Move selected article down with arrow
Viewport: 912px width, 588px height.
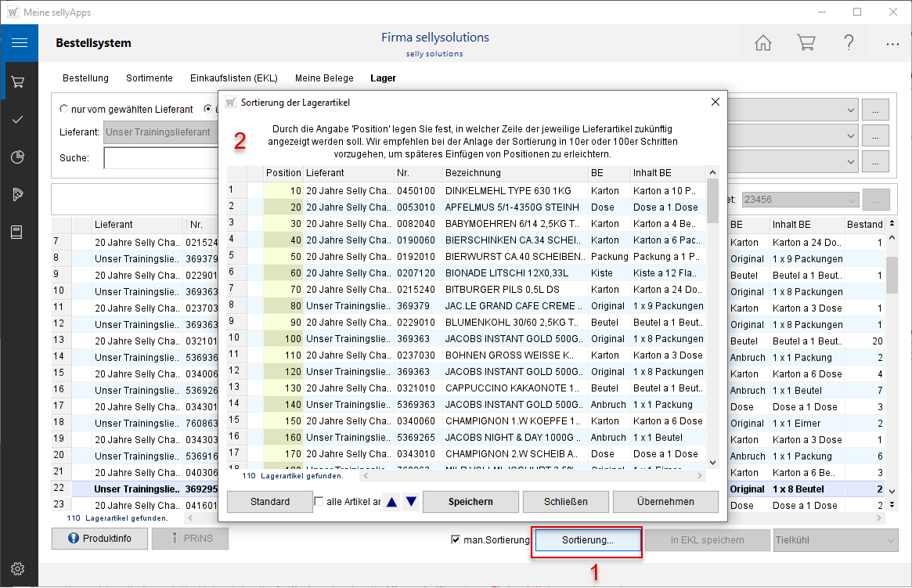point(411,502)
